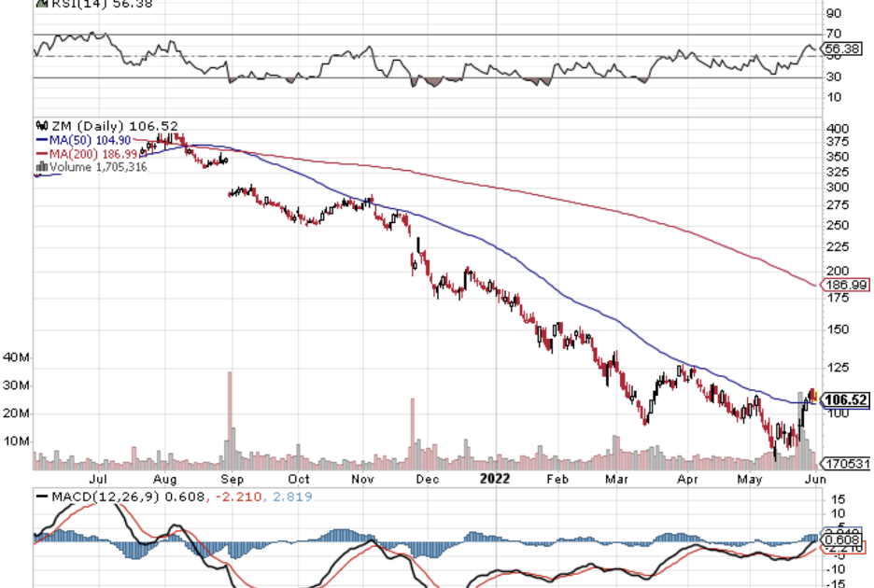
Task: Click the red MA(200) legend line
Action: click(42, 154)
